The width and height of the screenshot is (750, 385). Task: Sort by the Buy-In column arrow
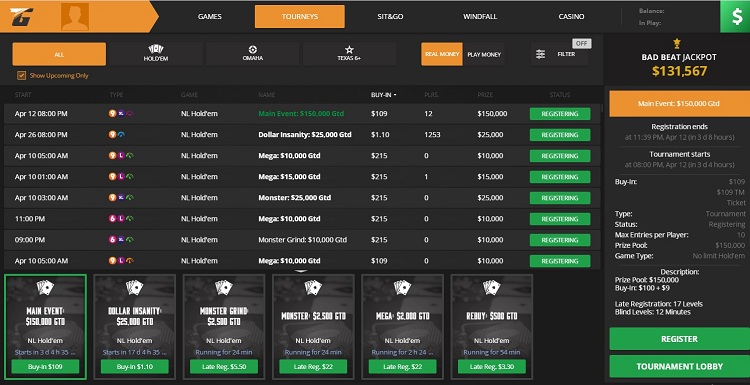[395, 95]
